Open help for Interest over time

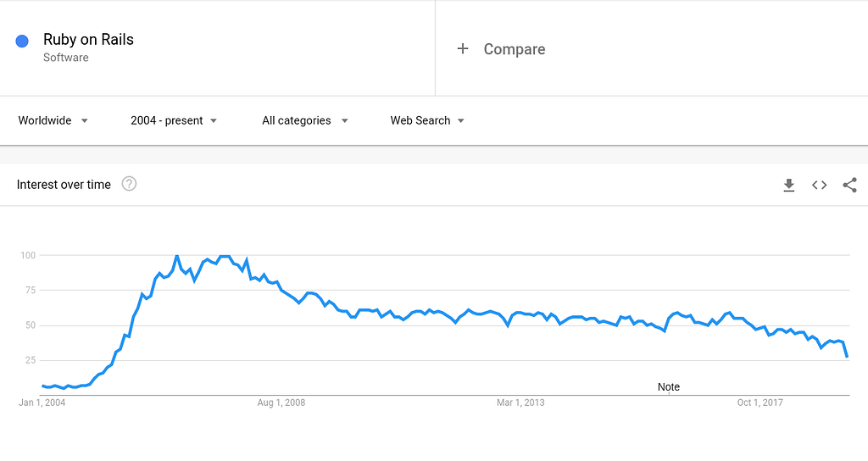pyautogui.click(x=129, y=184)
